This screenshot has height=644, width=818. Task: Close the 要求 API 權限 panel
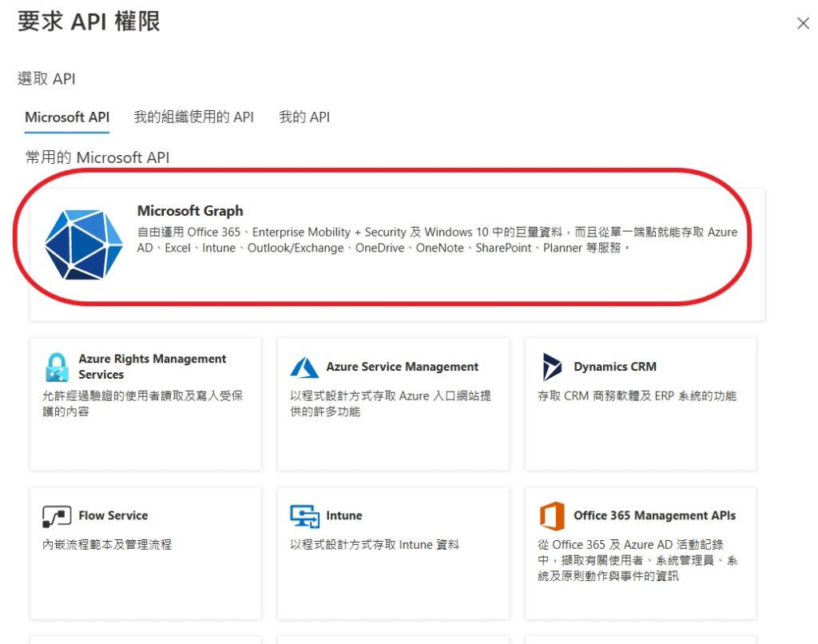(803, 23)
